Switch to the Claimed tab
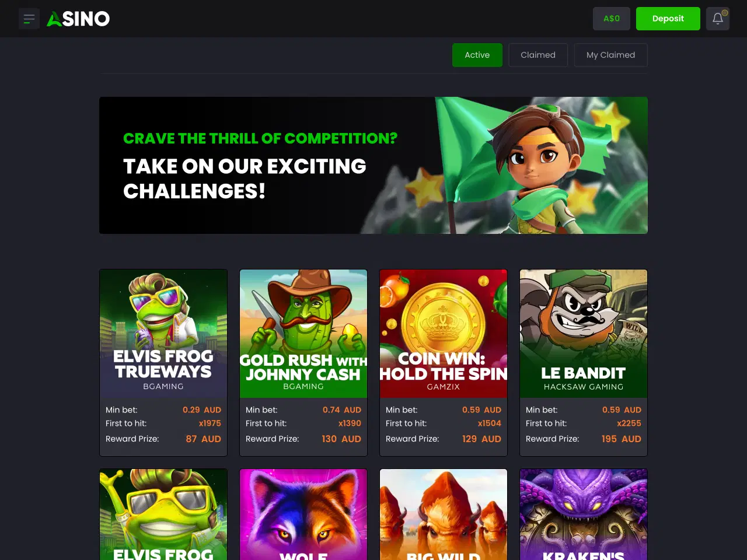747x560 pixels. click(x=538, y=55)
